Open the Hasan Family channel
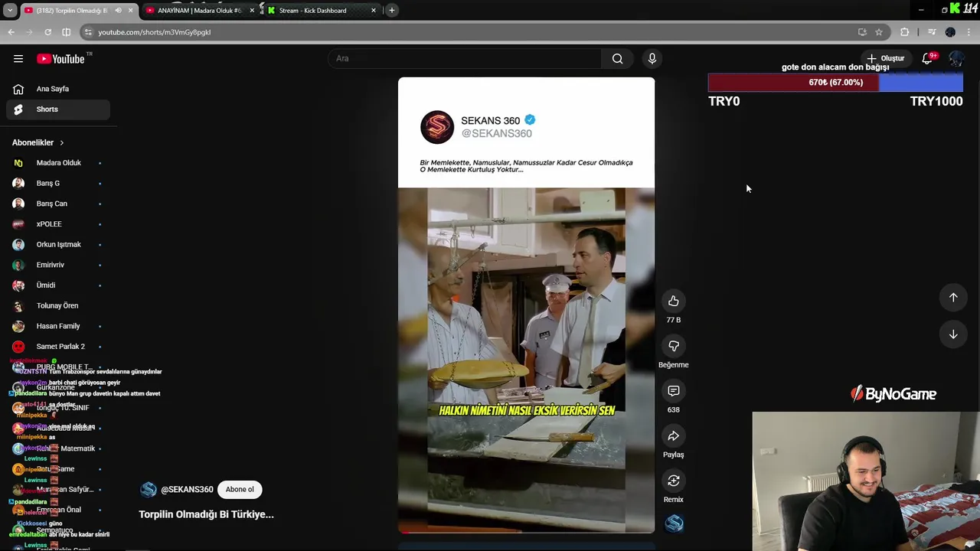 (58, 326)
